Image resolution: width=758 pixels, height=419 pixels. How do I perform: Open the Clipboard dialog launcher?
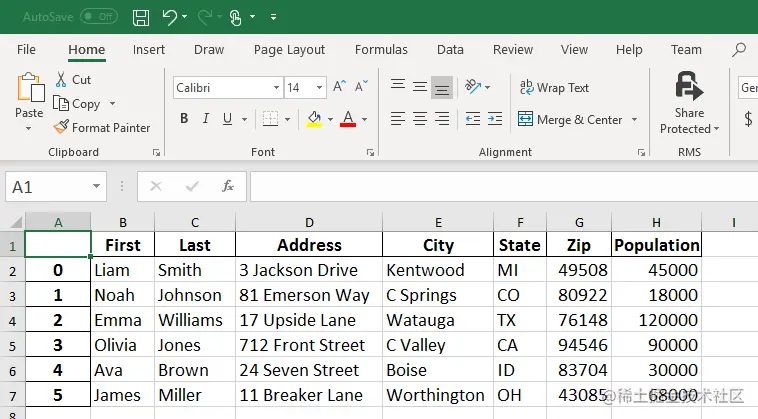click(x=156, y=153)
